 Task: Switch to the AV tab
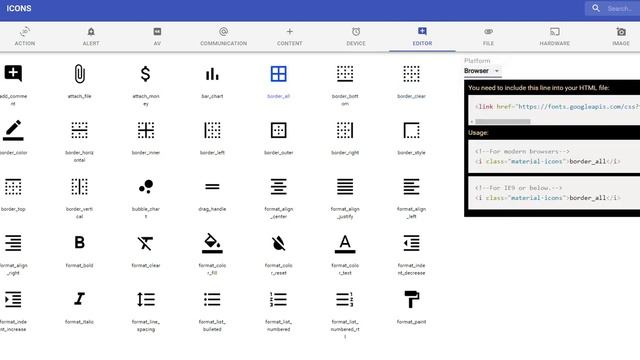[157, 36]
